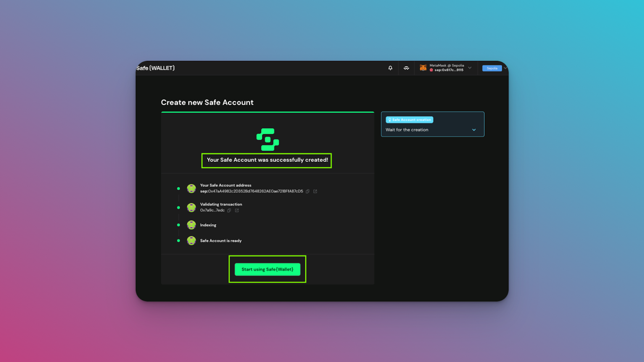Image resolution: width=644 pixels, height=362 pixels.
Task: Click the Indexing step label
Action: pyautogui.click(x=208, y=225)
